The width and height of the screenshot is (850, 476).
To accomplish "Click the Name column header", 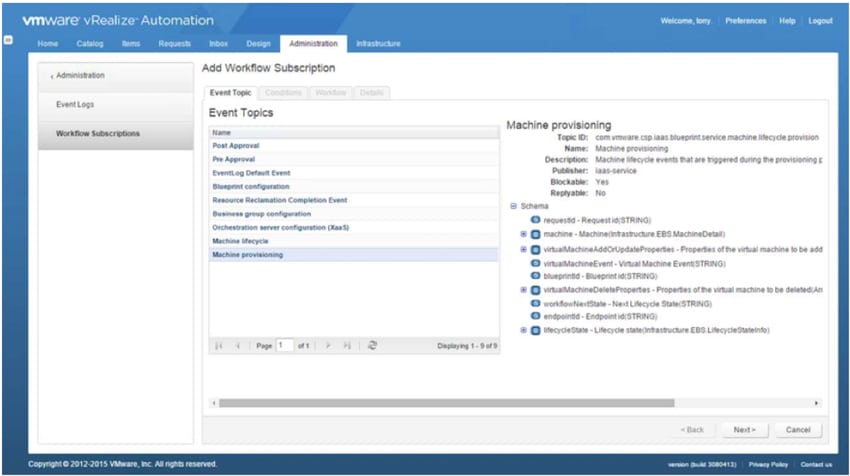I will [x=354, y=132].
